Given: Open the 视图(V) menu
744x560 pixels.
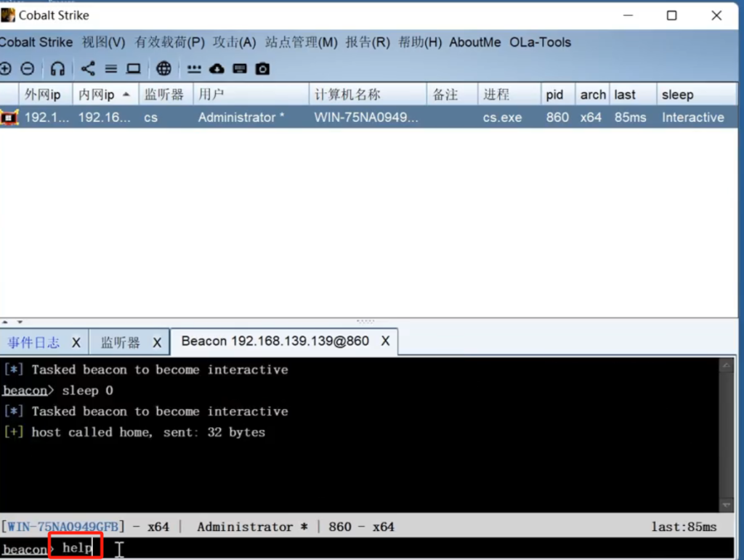Looking at the screenshot, I should 103,42.
